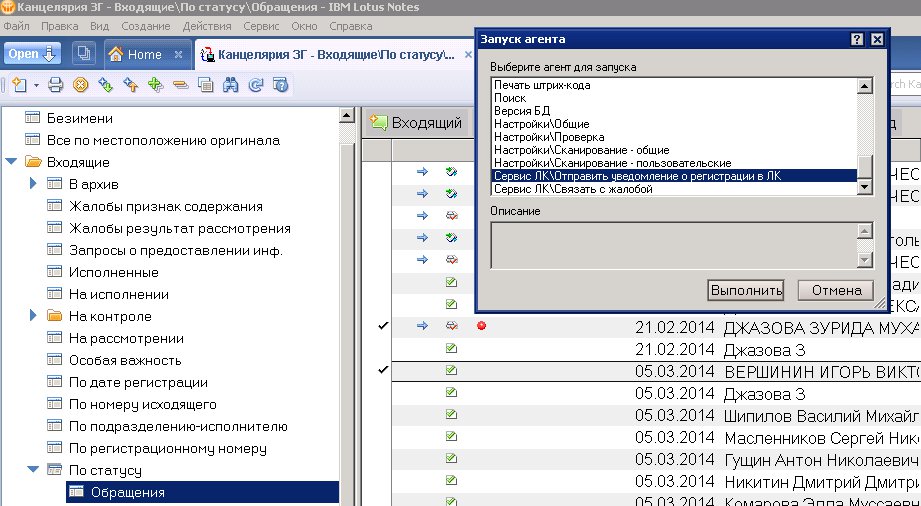Image resolution: width=921 pixels, height=506 pixels.
Task: Click the Open launcher button
Action: click(x=33, y=54)
